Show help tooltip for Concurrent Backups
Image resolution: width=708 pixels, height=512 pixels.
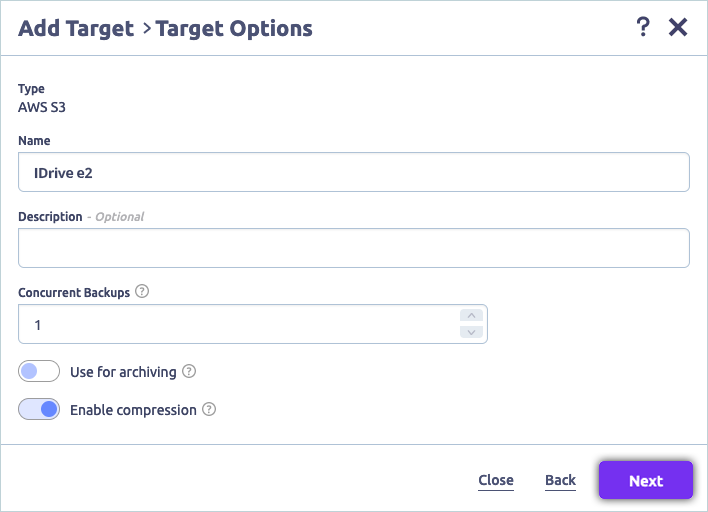[x=142, y=292]
